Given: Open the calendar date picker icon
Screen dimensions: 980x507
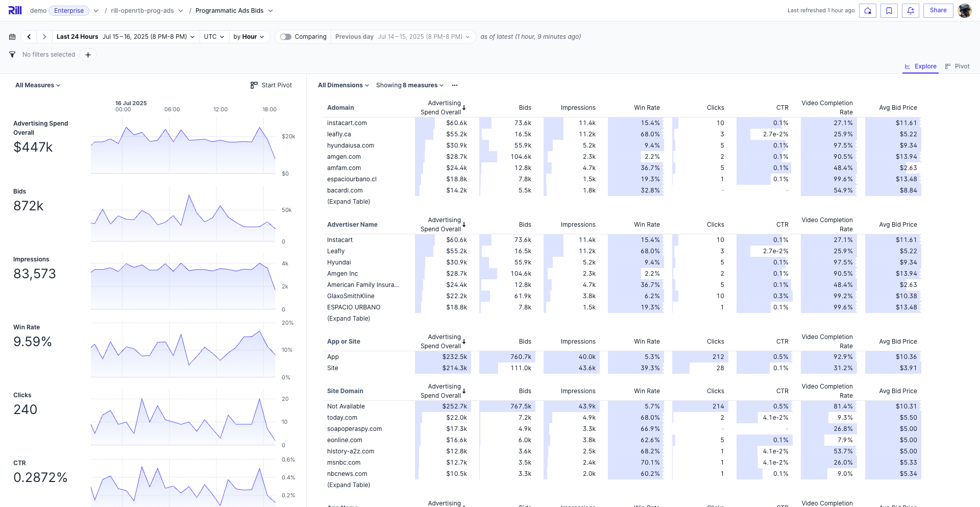Looking at the screenshot, I should coord(12,36).
